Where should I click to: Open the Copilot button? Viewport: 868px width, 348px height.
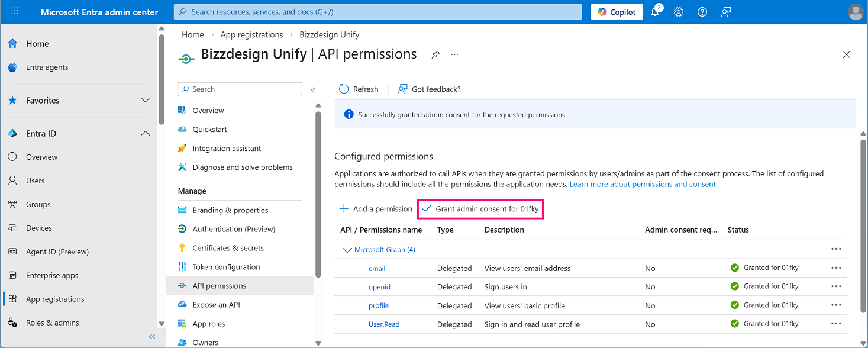[x=617, y=12]
